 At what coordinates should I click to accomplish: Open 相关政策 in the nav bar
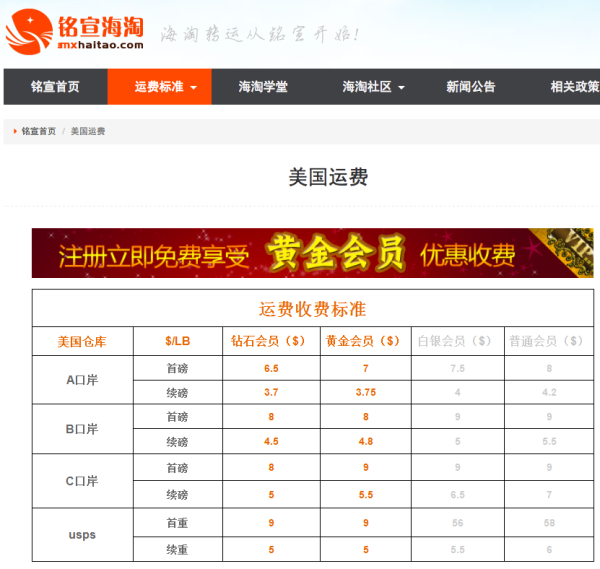pyautogui.click(x=575, y=87)
